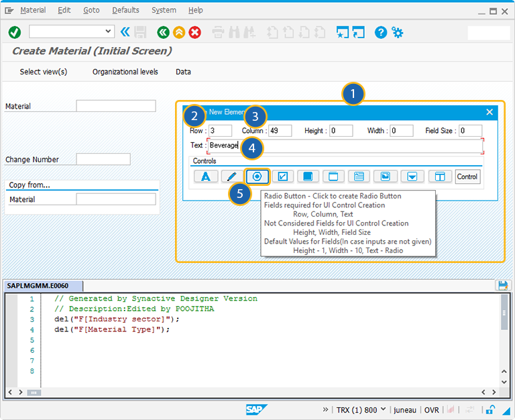Click the green Enter checkmark icon

tap(15, 32)
